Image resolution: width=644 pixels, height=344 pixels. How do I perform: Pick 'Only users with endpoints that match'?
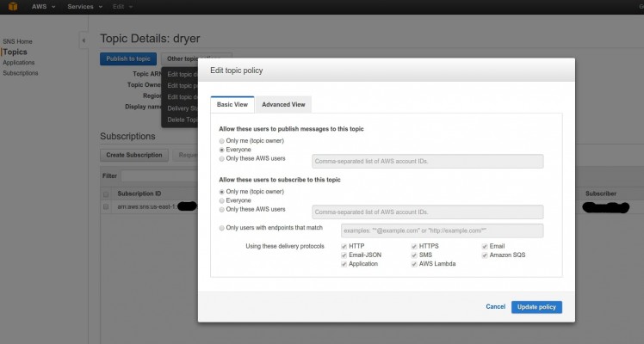222,228
